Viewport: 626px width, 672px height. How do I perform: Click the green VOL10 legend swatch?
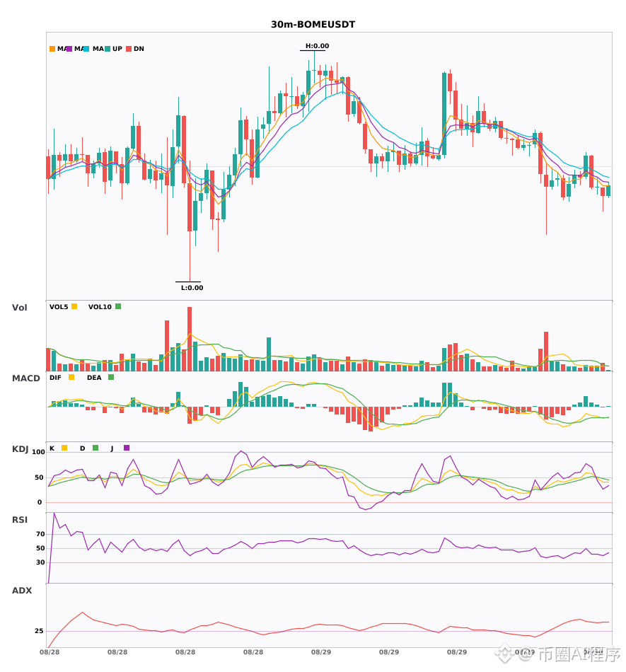tap(118, 306)
